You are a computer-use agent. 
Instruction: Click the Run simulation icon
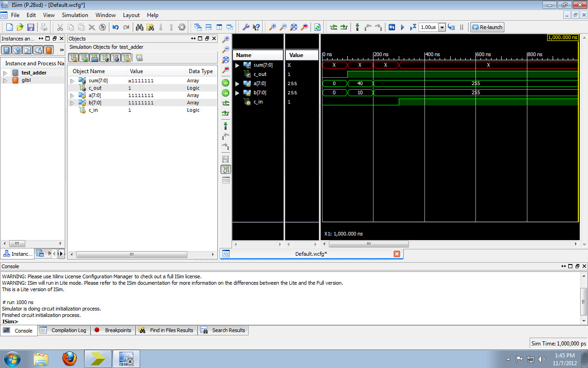click(402, 27)
